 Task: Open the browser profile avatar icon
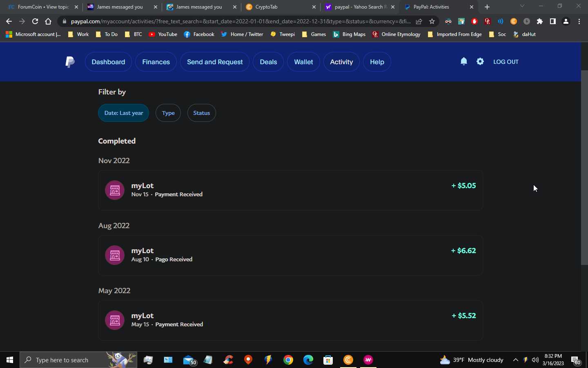[566, 21]
